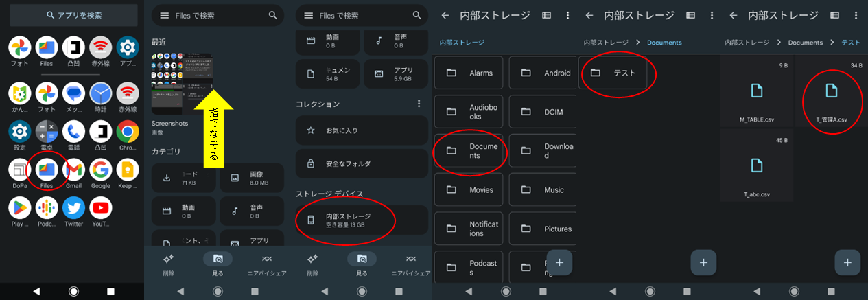Launch Chrome from the app drawer
The height and width of the screenshot is (300, 868).
[128, 131]
